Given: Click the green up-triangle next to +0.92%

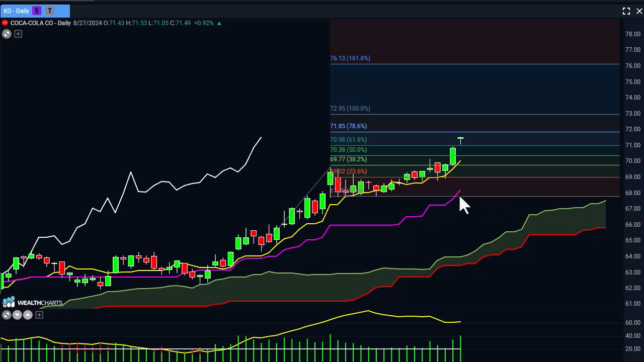Looking at the screenshot, I should 219,23.
